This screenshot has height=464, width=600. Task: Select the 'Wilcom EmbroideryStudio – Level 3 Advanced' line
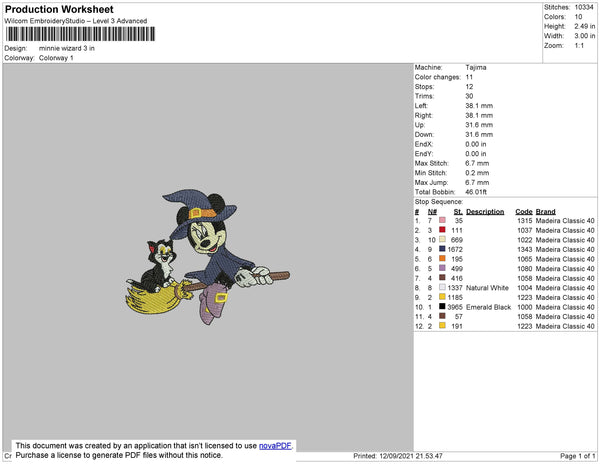click(x=76, y=21)
